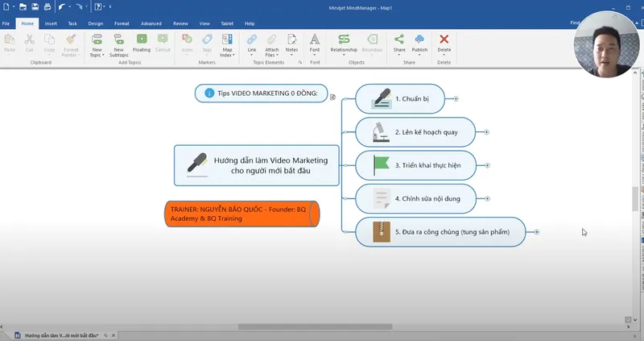
Task: Select the Format Painter tool
Action: coord(71,45)
